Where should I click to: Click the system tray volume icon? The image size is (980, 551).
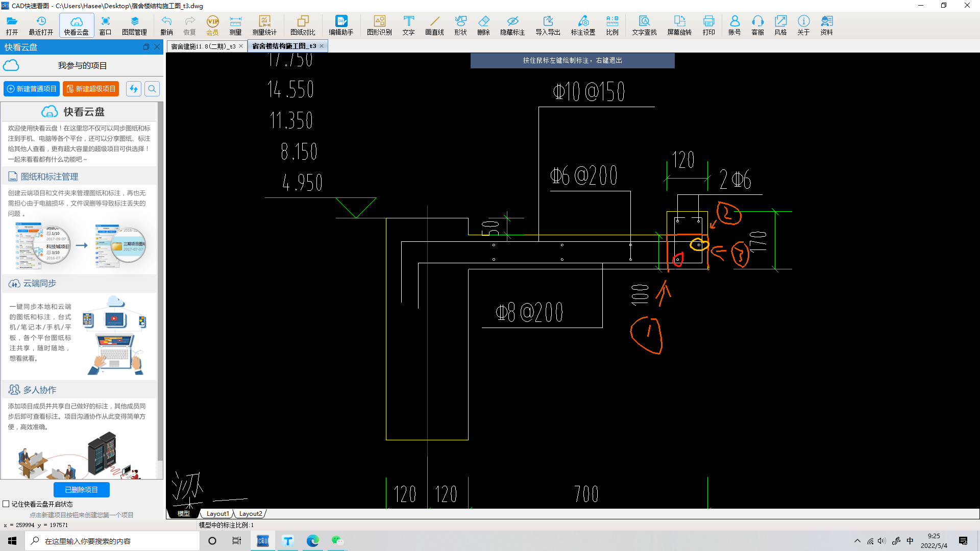(882, 541)
